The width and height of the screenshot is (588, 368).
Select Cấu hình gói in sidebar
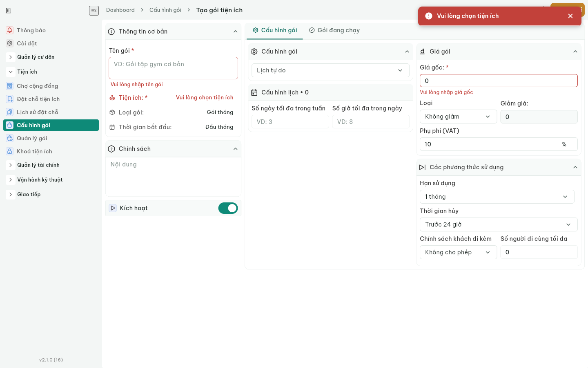click(51, 125)
